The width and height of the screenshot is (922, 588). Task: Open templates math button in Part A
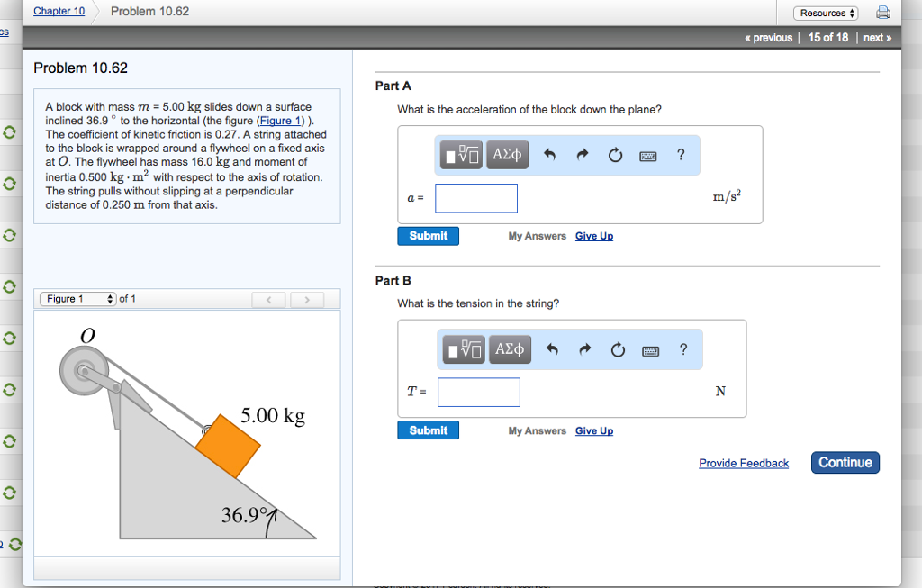point(460,155)
